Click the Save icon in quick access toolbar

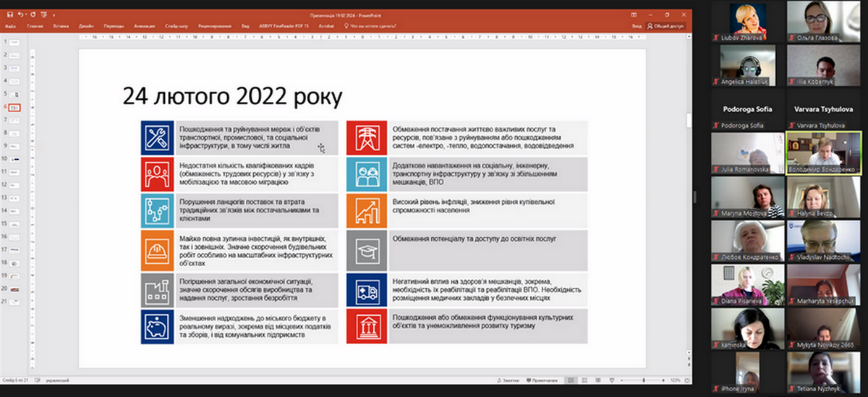(9, 14)
